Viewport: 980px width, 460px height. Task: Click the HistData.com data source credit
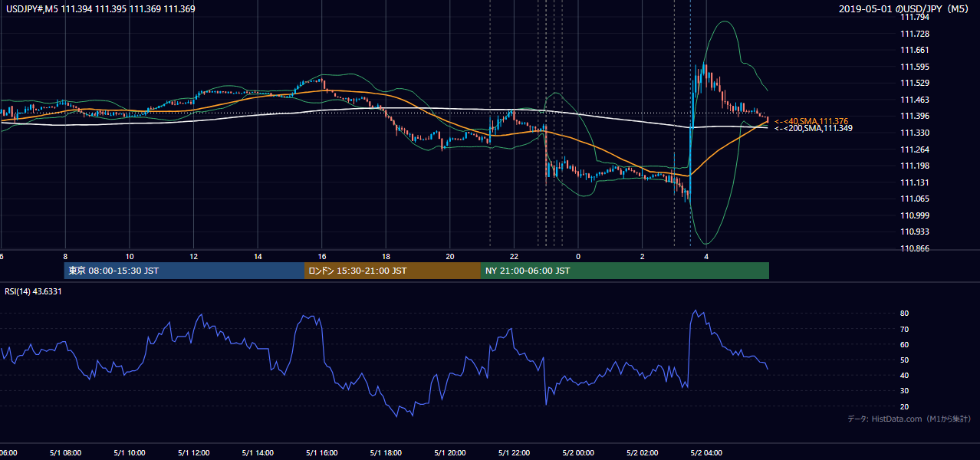pyautogui.click(x=909, y=419)
